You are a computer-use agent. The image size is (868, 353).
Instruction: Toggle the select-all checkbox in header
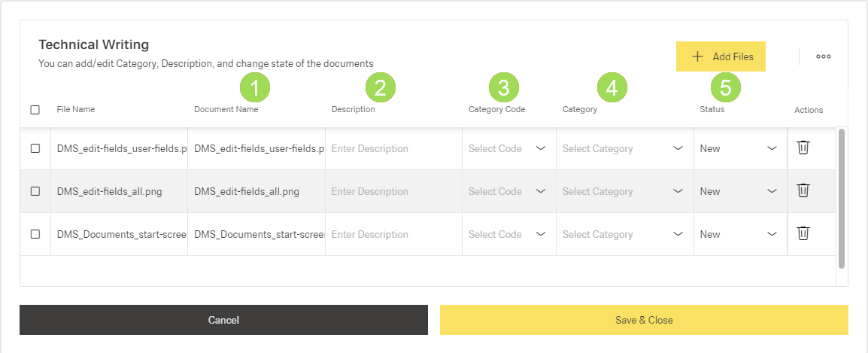tap(35, 110)
